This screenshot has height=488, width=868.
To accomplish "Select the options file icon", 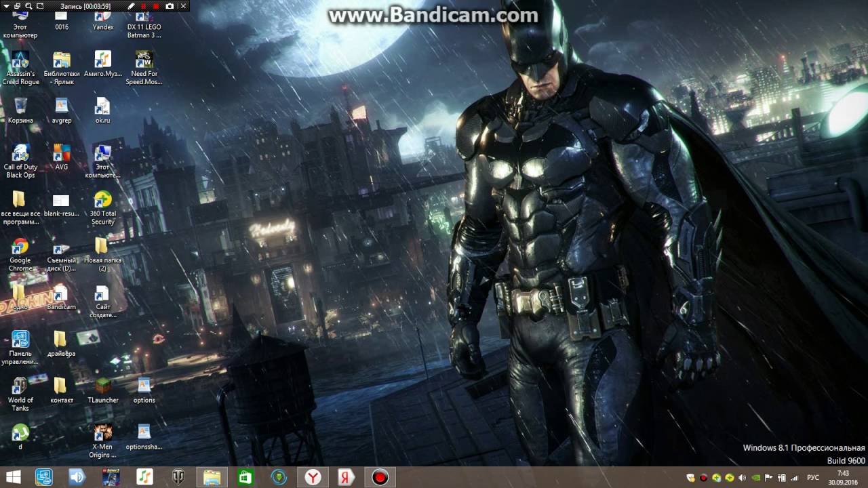I will click(x=144, y=390).
